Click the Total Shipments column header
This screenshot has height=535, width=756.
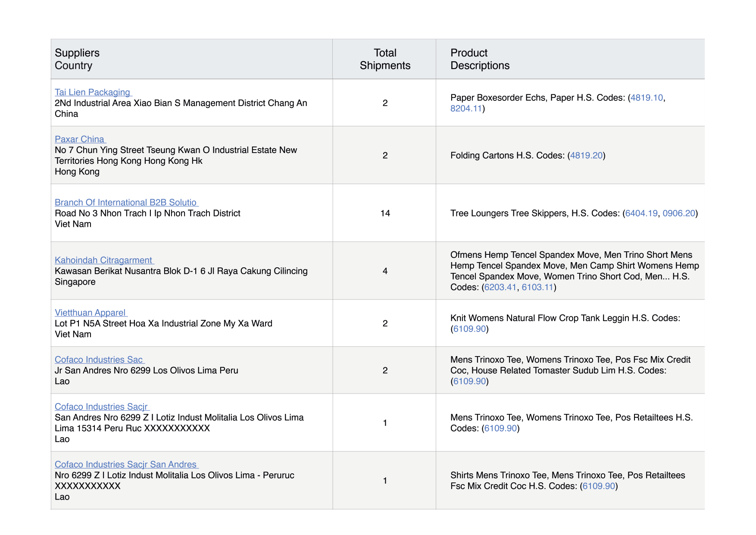[385, 59]
